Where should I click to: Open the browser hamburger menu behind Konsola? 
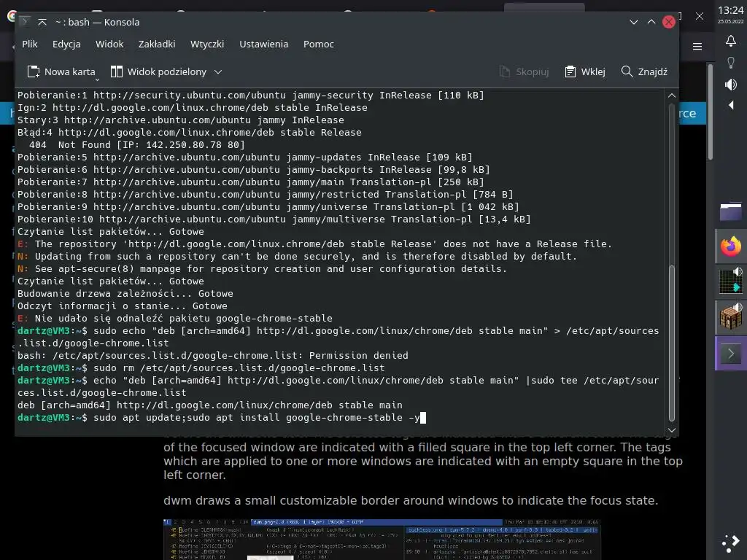(x=697, y=46)
